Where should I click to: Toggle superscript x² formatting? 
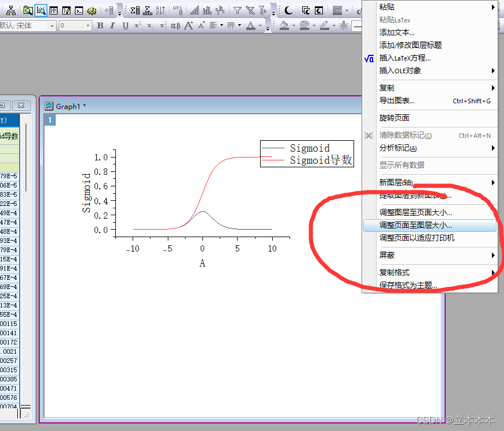point(138,25)
